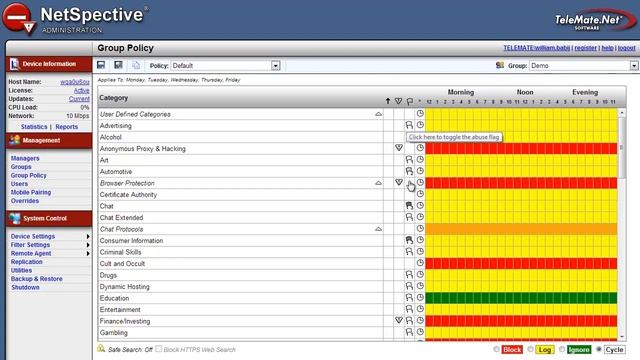Click the filter triangle for Finance/Investing
640x360 pixels.
[x=399, y=320]
